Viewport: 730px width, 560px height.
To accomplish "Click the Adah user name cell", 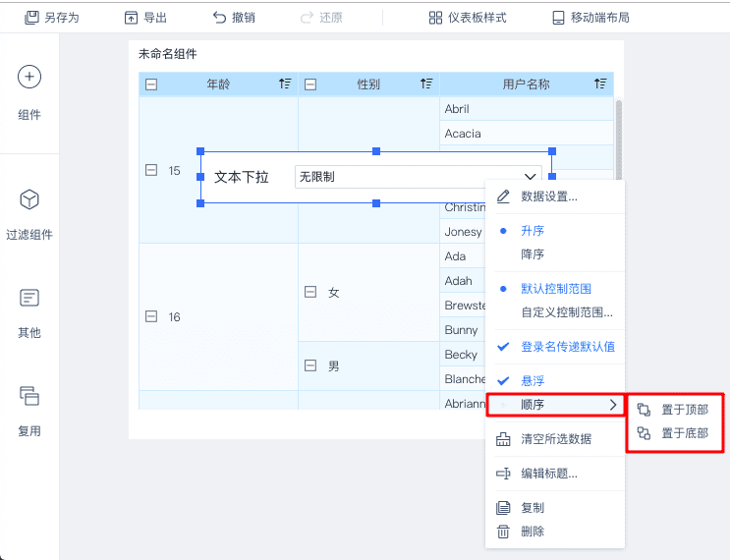I will (x=463, y=281).
